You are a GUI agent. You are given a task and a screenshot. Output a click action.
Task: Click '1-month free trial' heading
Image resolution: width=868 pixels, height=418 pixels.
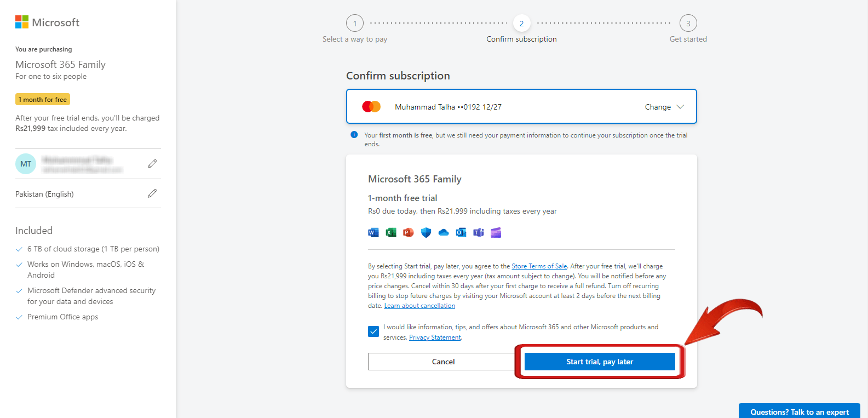pos(403,198)
